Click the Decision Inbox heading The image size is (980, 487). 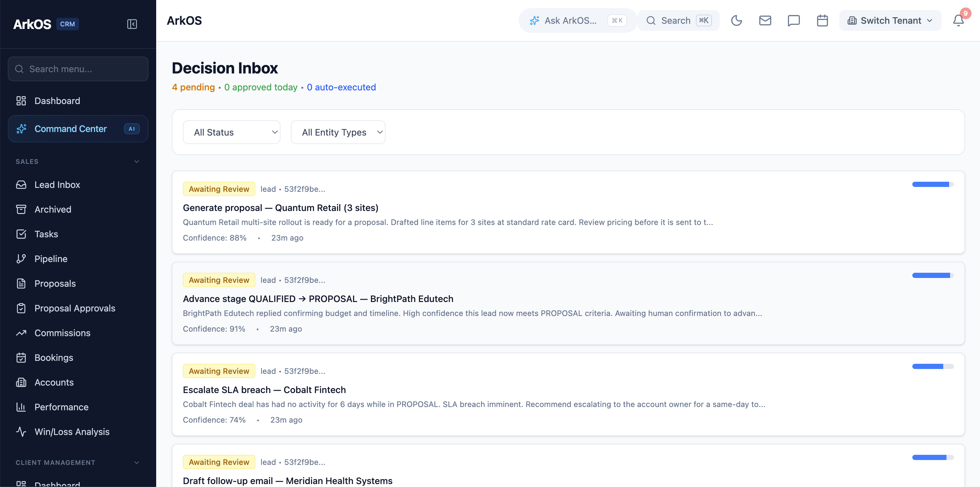point(225,68)
